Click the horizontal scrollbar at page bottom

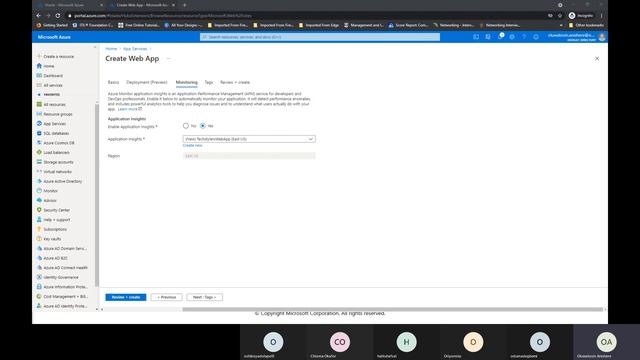(x=392, y=309)
